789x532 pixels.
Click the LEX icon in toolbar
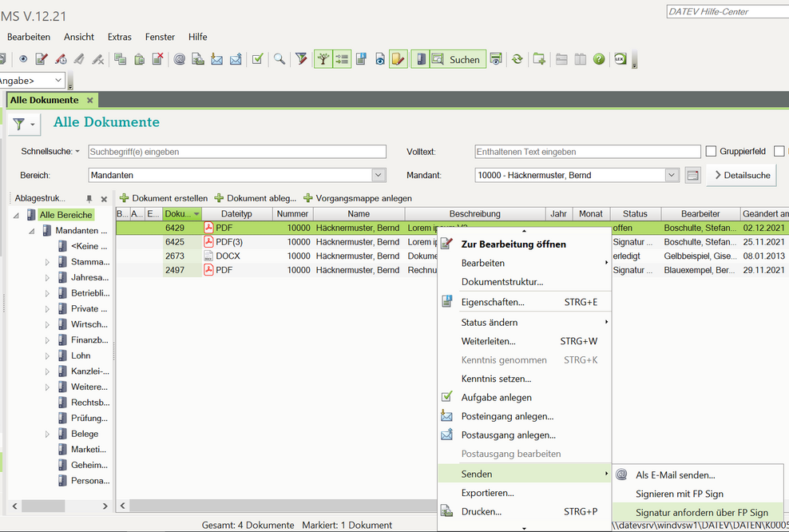pyautogui.click(x=620, y=59)
